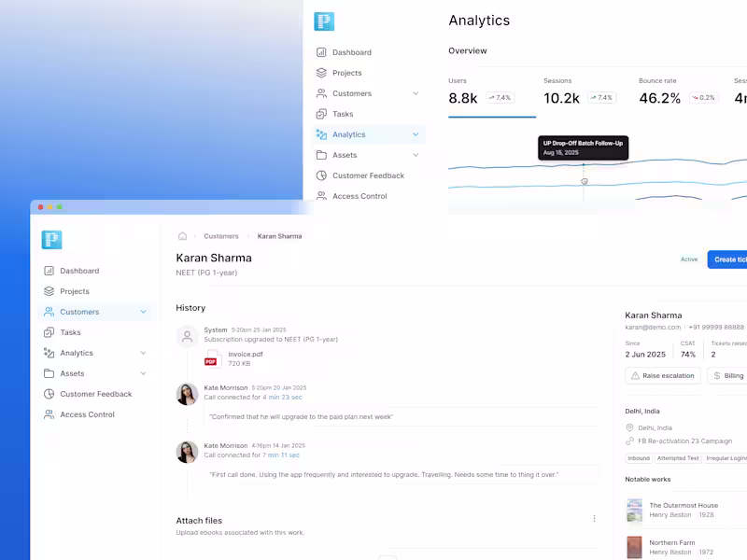The width and height of the screenshot is (747, 560).
Task: Open The Outermost House thumbnail under Notable works
Action: point(634,510)
